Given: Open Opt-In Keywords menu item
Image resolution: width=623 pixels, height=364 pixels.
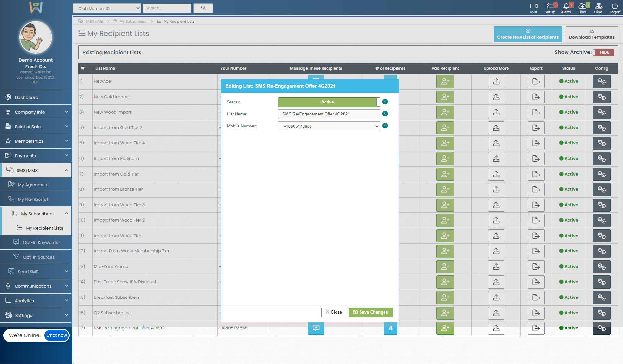Looking at the screenshot, I should pos(40,242).
